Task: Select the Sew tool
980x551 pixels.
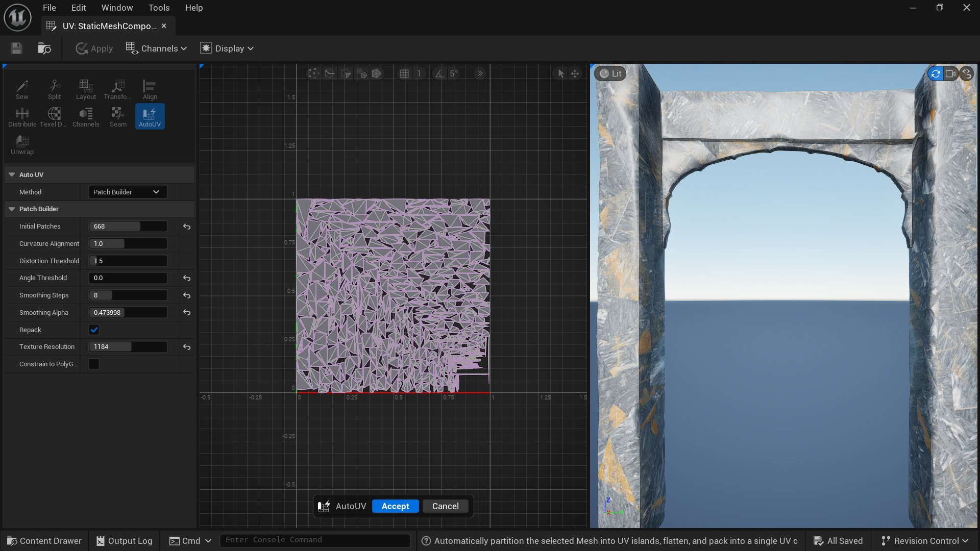Action: coord(22,90)
